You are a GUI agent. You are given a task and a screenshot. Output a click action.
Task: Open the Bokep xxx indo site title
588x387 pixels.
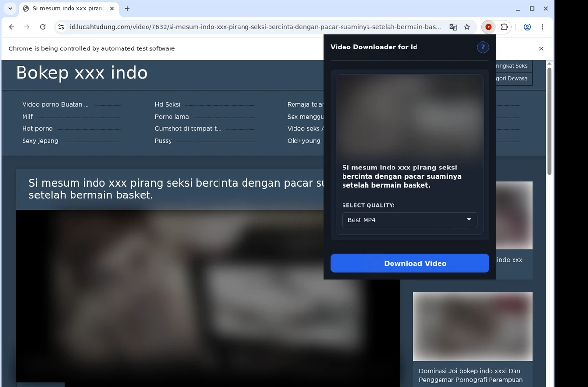click(81, 73)
